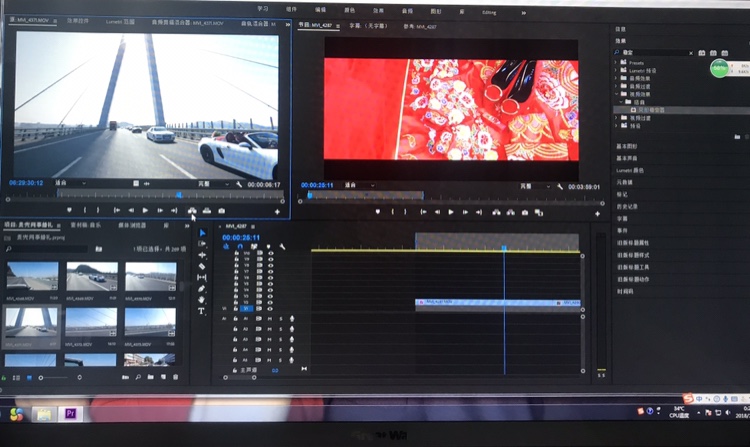Click New Item icon in Project panel
The height and width of the screenshot is (447, 750).
tap(164, 377)
